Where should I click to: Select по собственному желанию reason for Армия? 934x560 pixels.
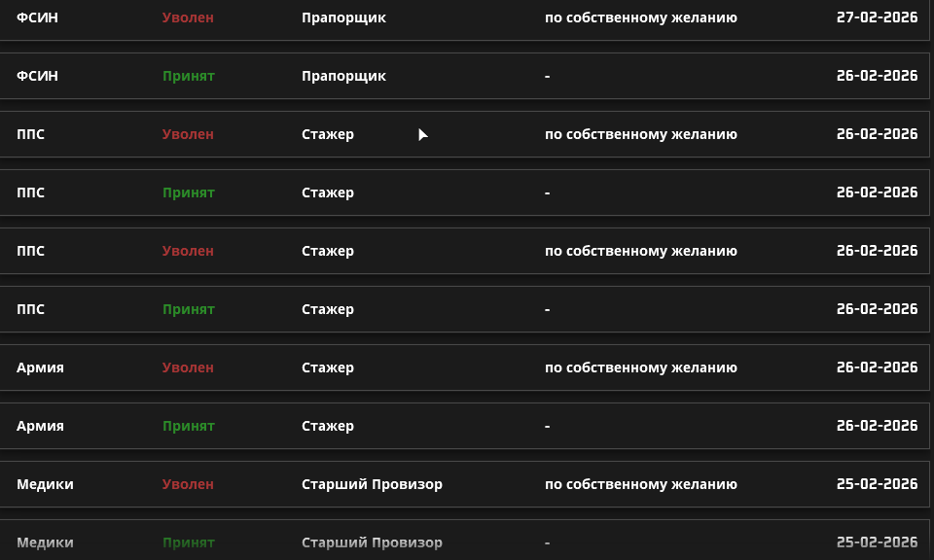pos(641,367)
